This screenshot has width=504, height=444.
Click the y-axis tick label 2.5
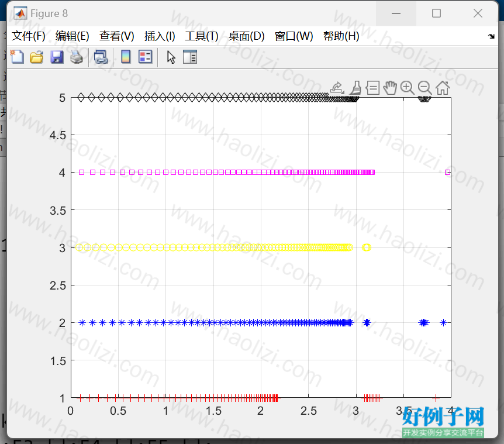[x=57, y=285]
